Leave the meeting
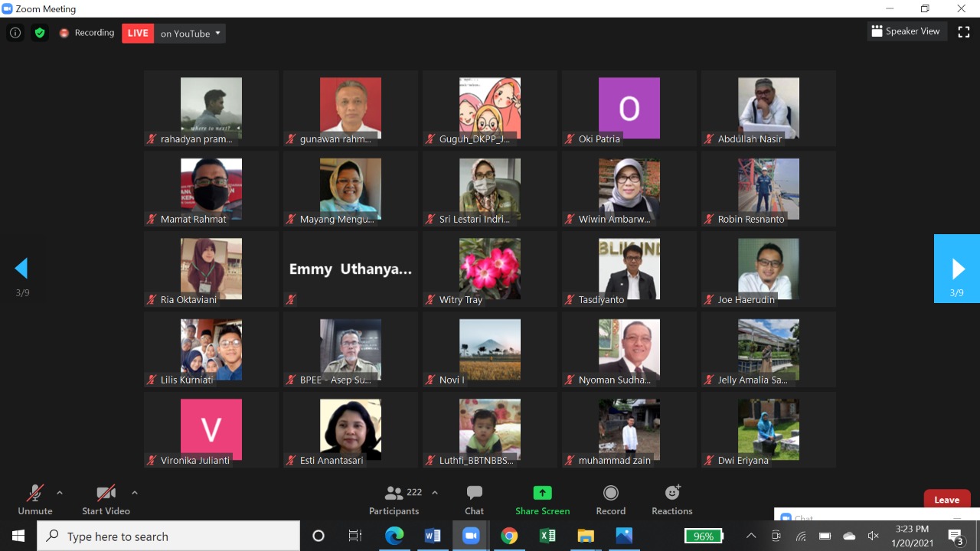The width and height of the screenshot is (980, 551). (946, 500)
